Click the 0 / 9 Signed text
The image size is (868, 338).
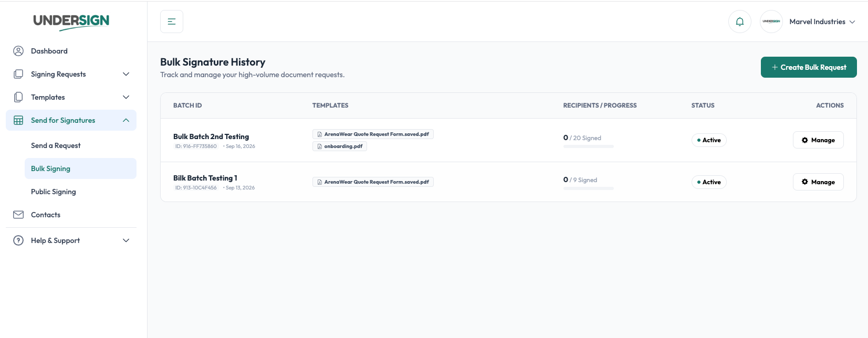[580, 180]
